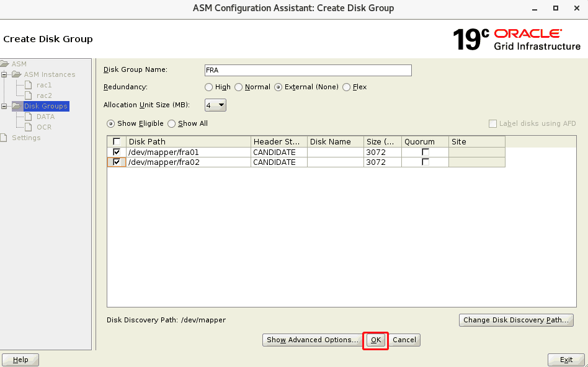Open the Allocation Unit Size dropdown

coord(216,105)
